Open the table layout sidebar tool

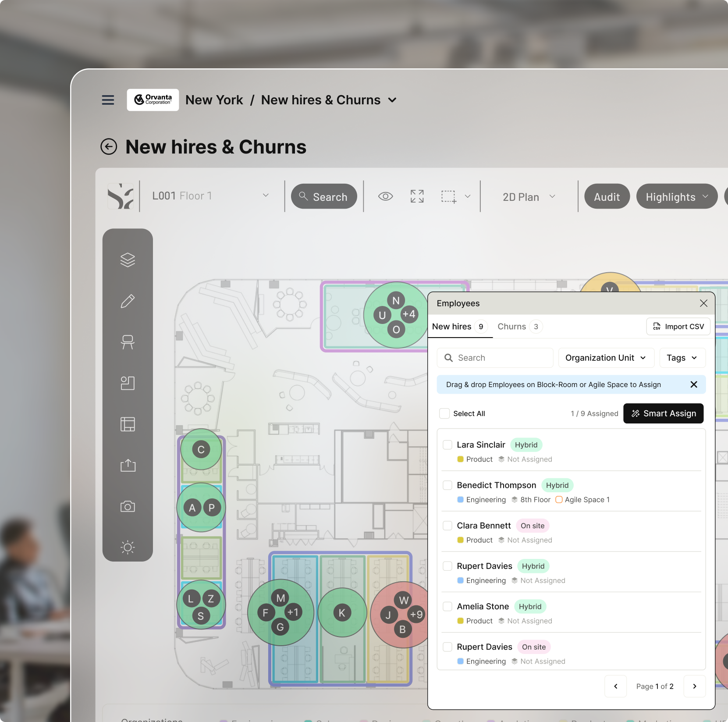[128, 424]
